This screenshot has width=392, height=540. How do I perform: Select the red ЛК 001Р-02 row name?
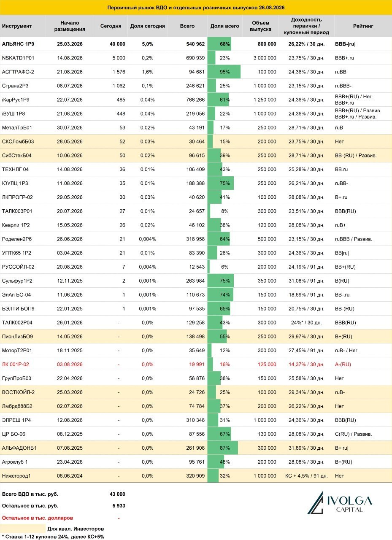(x=16, y=364)
